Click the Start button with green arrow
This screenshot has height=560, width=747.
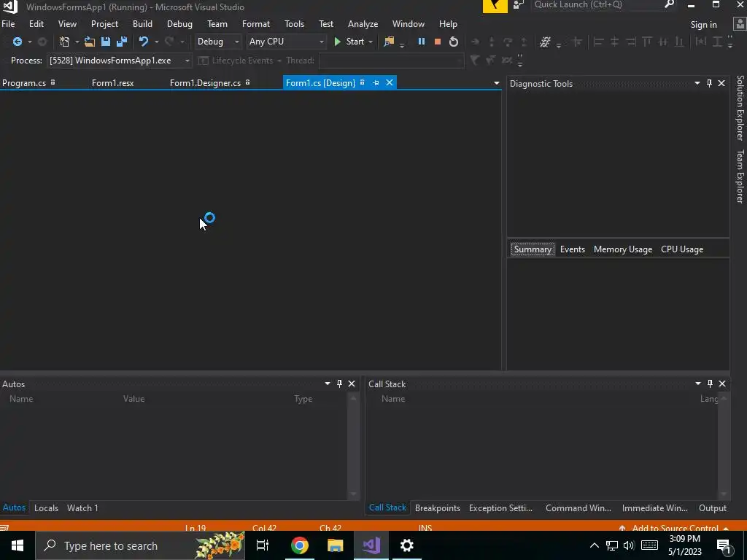coord(349,42)
